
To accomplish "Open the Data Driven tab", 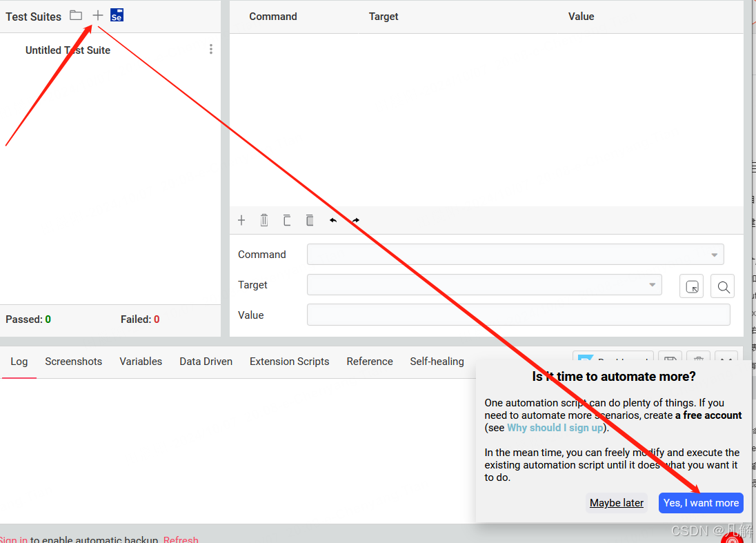I will point(206,362).
